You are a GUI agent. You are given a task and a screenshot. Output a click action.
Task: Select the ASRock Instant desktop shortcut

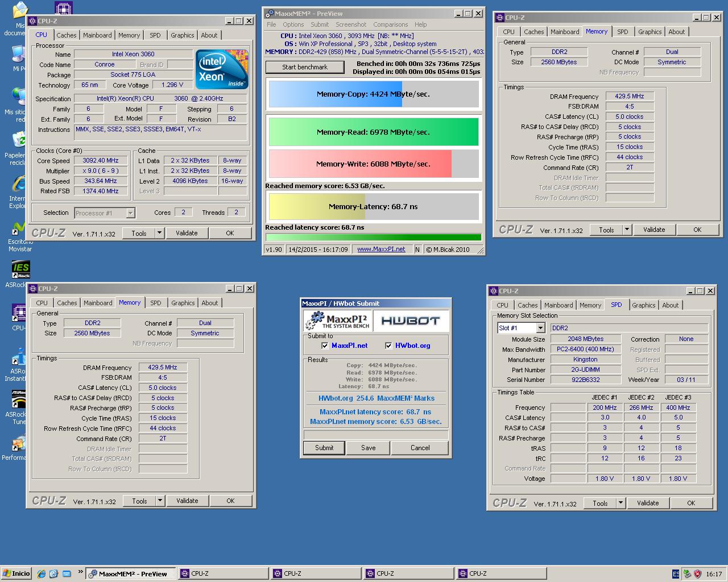[x=19, y=357]
